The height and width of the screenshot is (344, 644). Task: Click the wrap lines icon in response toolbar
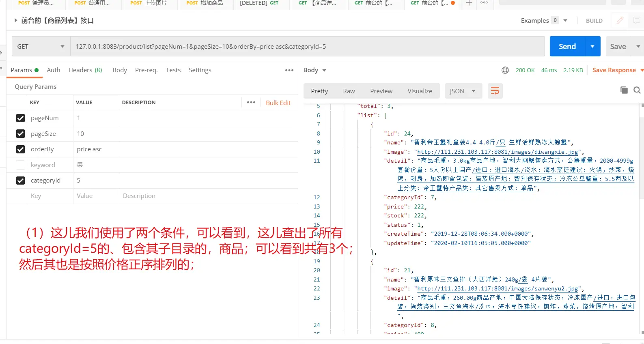(495, 91)
